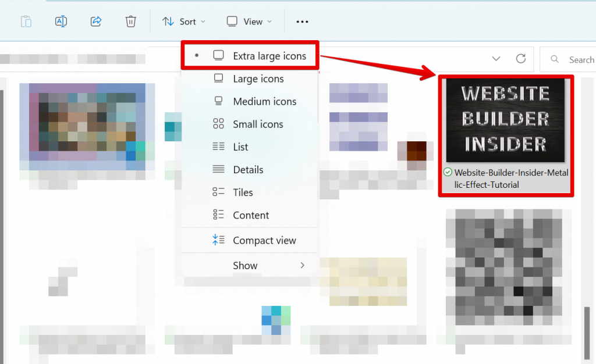596x364 pixels.
Task: Open the See more ellipsis menu
Action: click(301, 22)
